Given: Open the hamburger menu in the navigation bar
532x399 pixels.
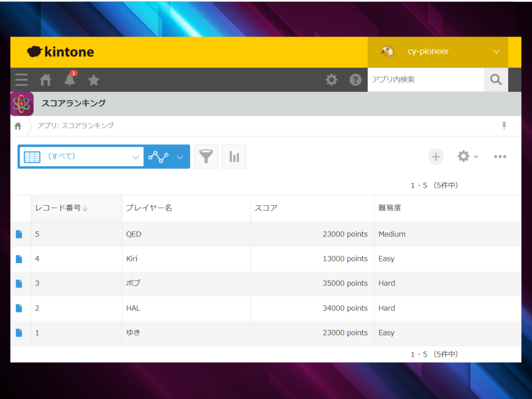Looking at the screenshot, I should coord(21,80).
